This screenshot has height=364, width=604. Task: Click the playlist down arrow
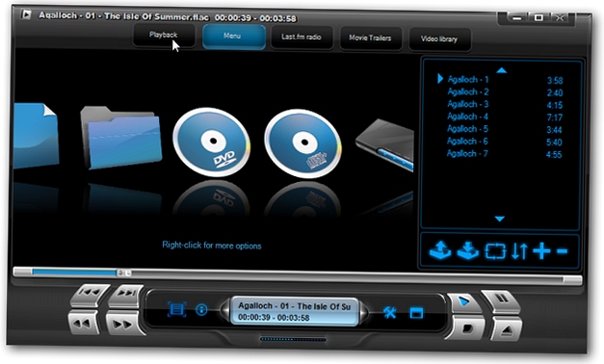(x=500, y=219)
